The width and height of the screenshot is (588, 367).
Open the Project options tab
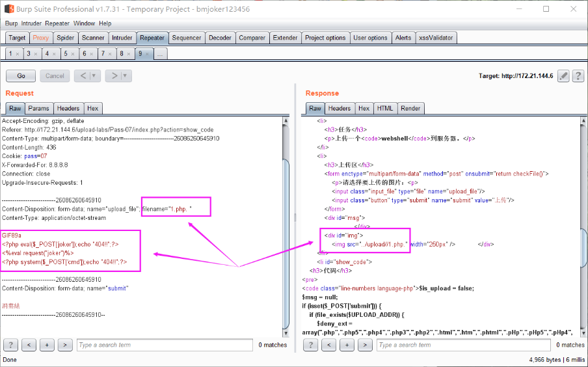point(325,38)
